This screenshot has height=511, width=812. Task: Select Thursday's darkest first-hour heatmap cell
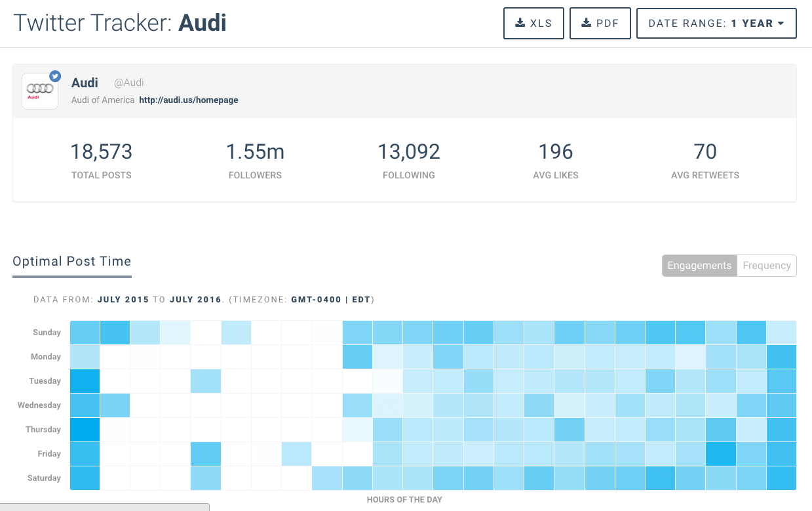pyautogui.click(x=85, y=430)
